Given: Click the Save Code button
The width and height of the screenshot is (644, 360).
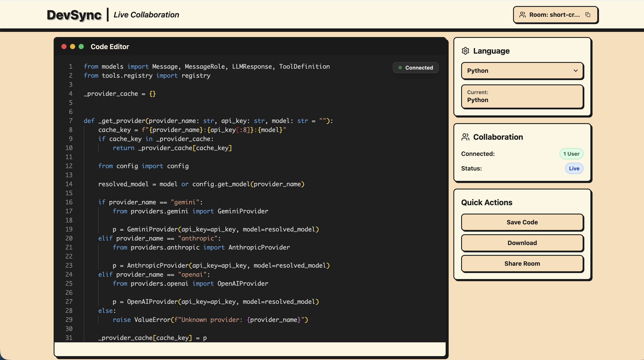Looking at the screenshot, I should (x=522, y=222).
